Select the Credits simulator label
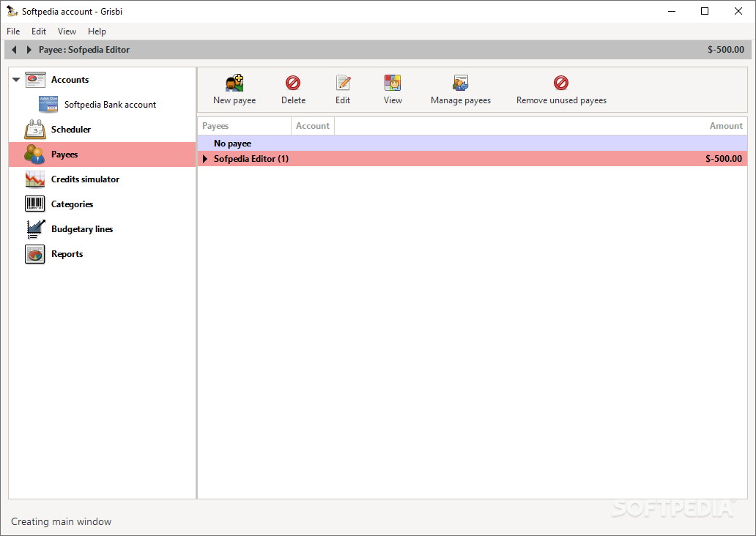The height and width of the screenshot is (536, 756). (x=85, y=179)
